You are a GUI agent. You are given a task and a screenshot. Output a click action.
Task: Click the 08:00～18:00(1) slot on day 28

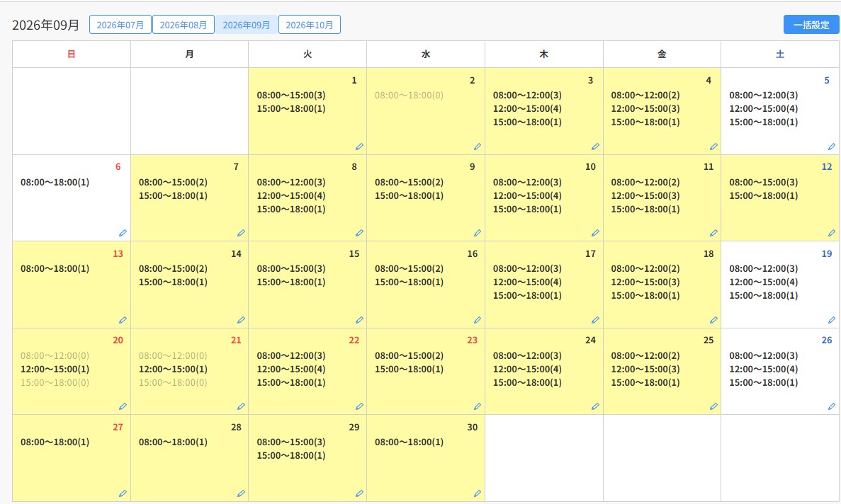(x=173, y=442)
